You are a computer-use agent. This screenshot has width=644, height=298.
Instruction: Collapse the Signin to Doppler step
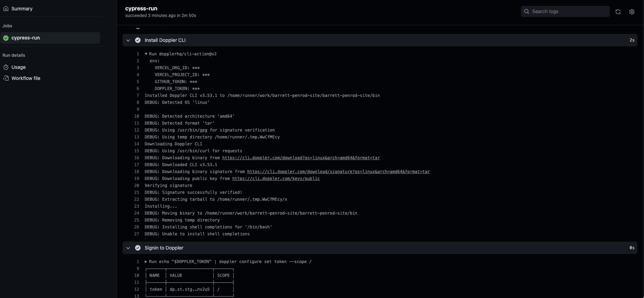point(128,248)
